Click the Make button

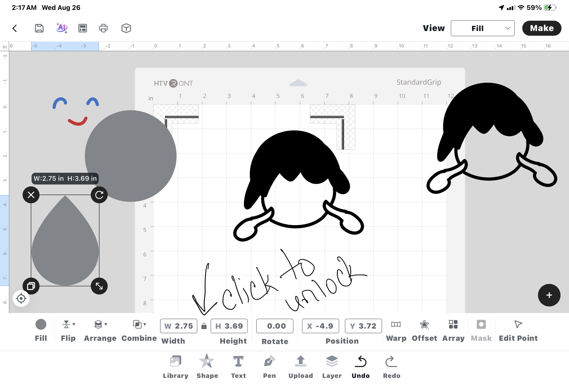point(541,28)
